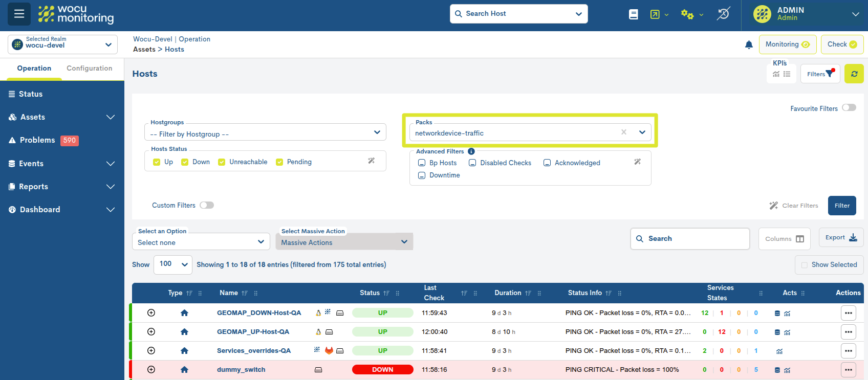This screenshot has width=868, height=380.
Task: Click the yellow refresh button
Action: coord(854,74)
